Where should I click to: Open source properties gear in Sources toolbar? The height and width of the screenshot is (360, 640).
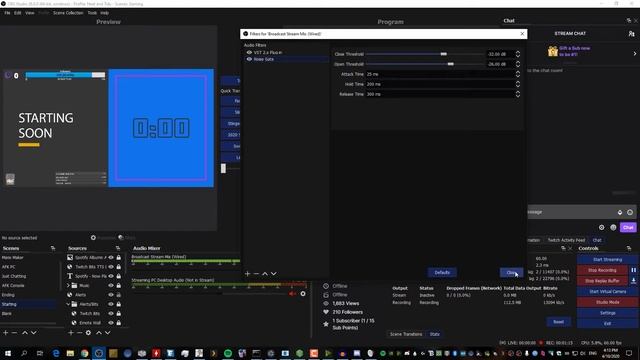click(x=88, y=333)
